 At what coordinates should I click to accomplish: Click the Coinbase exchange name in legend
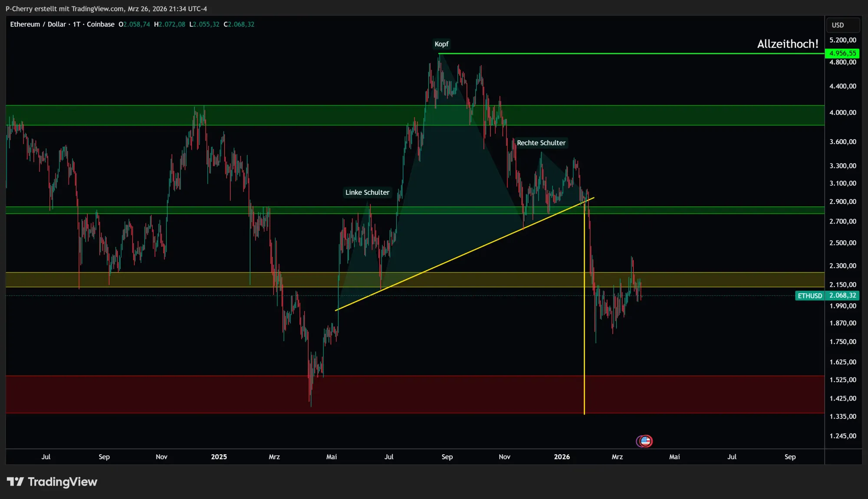[100, 24]
